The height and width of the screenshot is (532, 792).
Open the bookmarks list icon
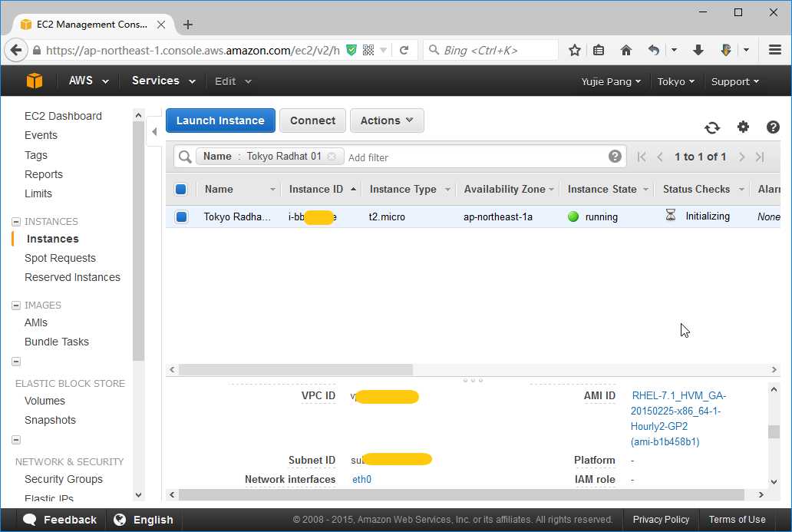coord(599,50)
